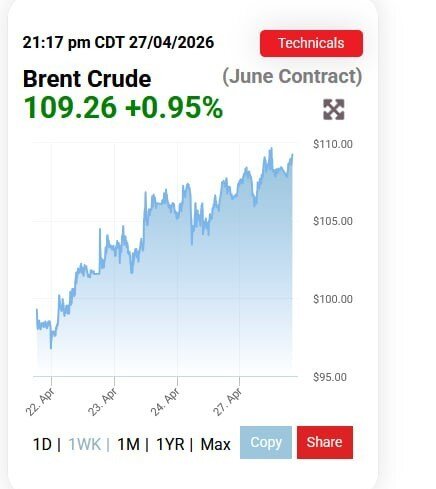
Task: Click the 109.26 price value
Action: [70, 108]
